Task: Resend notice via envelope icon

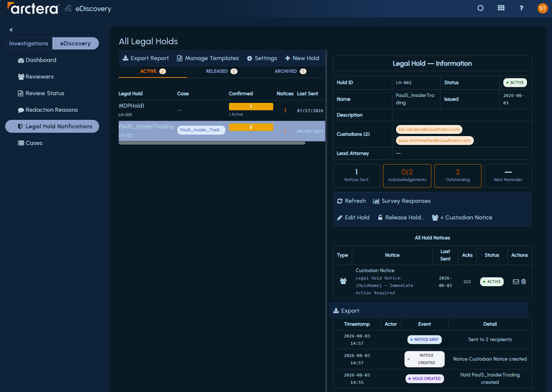Action: click(516, 282)
